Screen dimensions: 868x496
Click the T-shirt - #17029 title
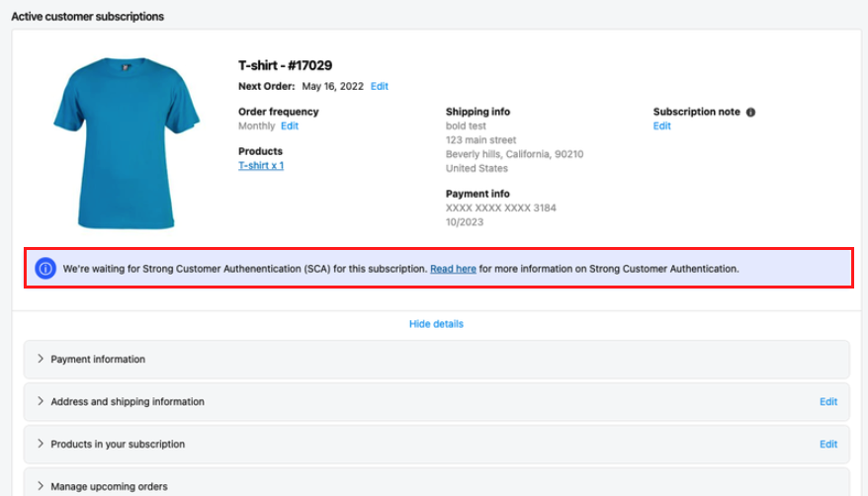tap(285, 66)
